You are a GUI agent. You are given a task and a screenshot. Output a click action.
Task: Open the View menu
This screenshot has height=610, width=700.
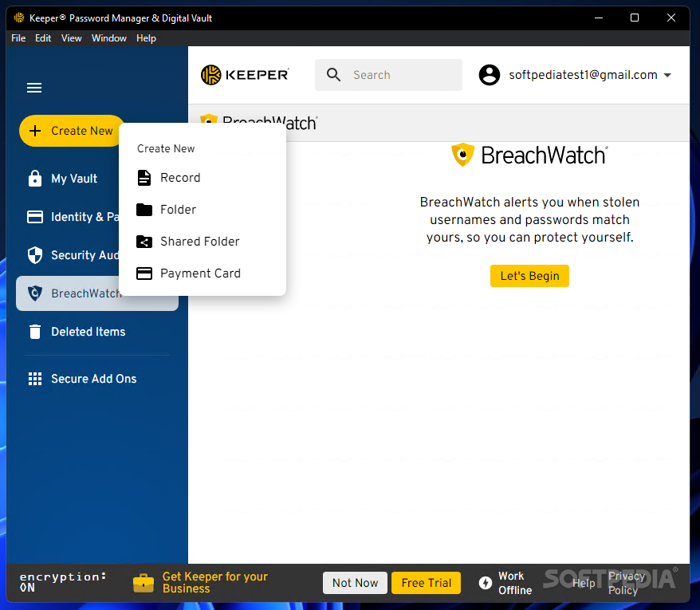[x=72, y=38]
